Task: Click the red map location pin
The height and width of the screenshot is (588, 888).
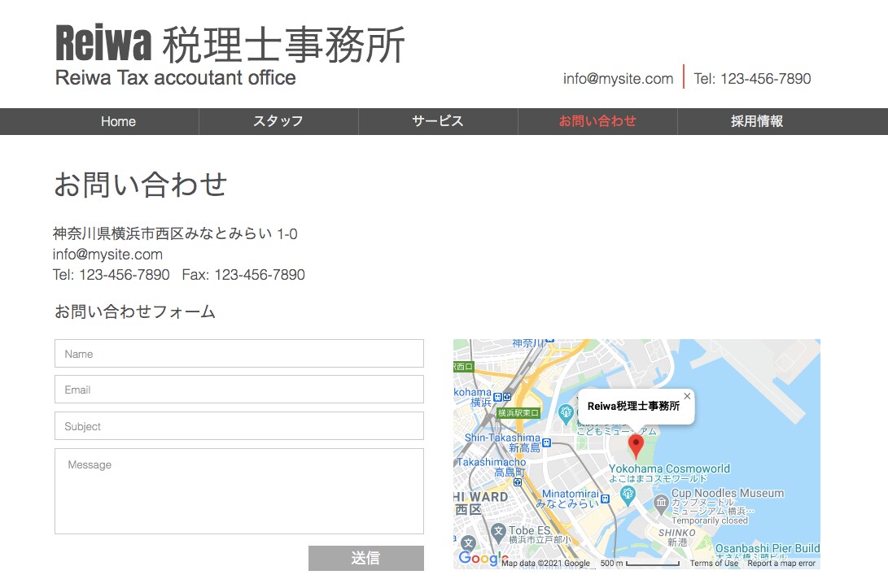Action: (636, 446)
